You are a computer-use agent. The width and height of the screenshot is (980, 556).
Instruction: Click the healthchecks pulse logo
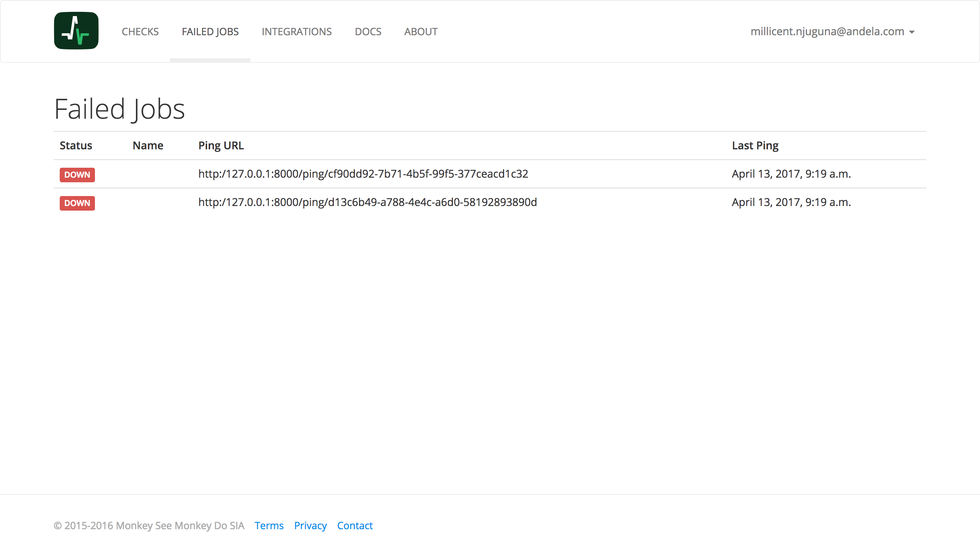[x=76, y=31]
